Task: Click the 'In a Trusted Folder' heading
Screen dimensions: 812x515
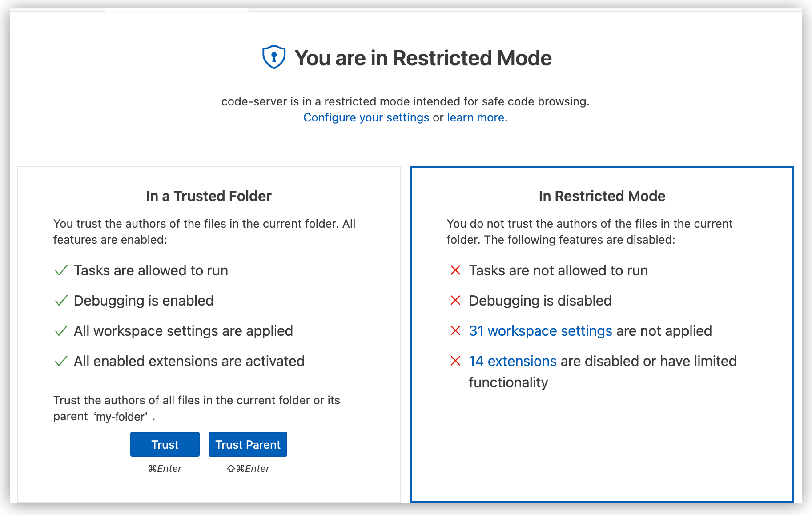Action: pyautogui.click(x=209, y=196)
